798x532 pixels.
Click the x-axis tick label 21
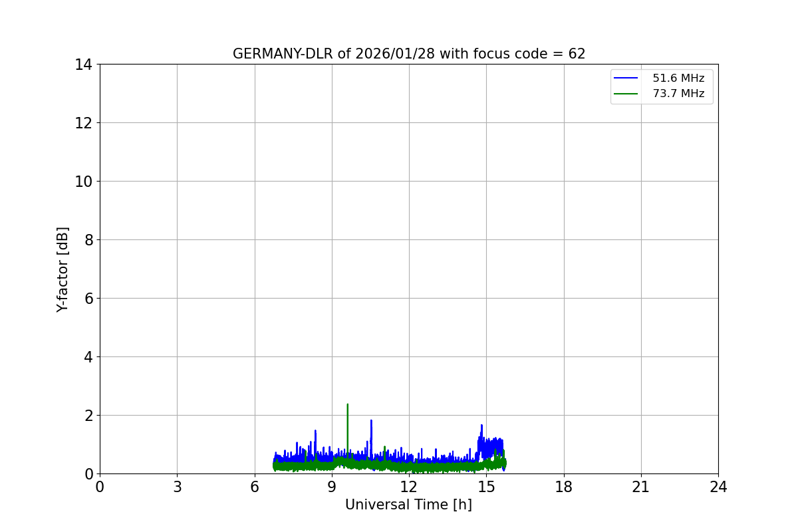click(x=641, y=487)
